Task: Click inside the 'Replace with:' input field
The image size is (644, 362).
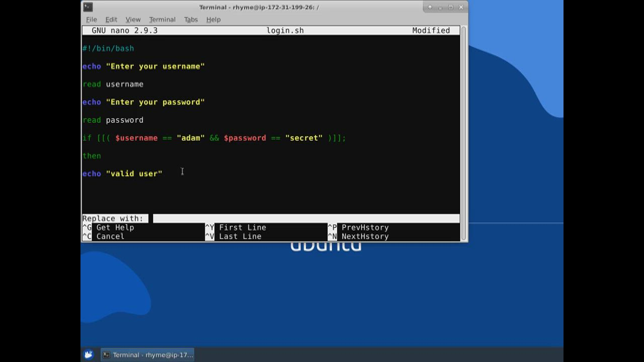Action: (306, 218)
